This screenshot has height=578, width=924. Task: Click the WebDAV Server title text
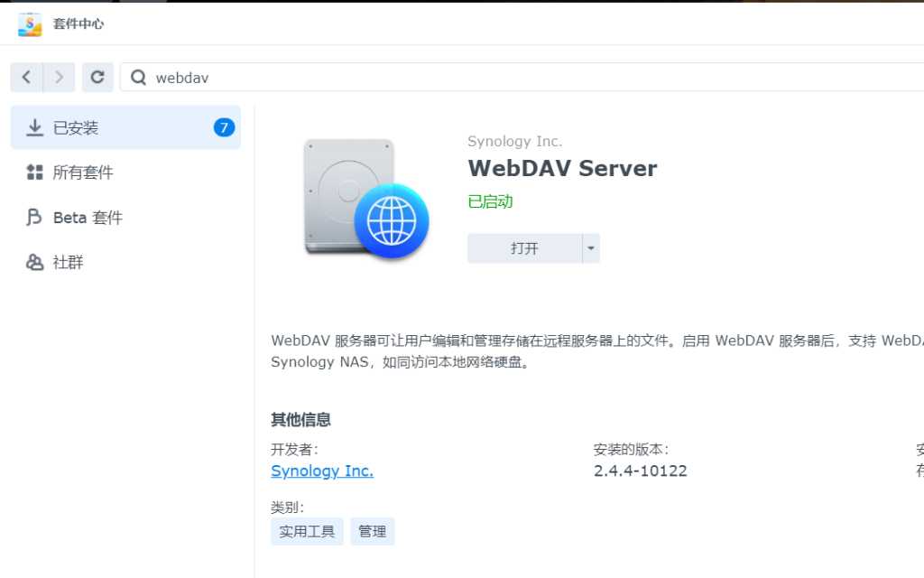coord(562,168)
